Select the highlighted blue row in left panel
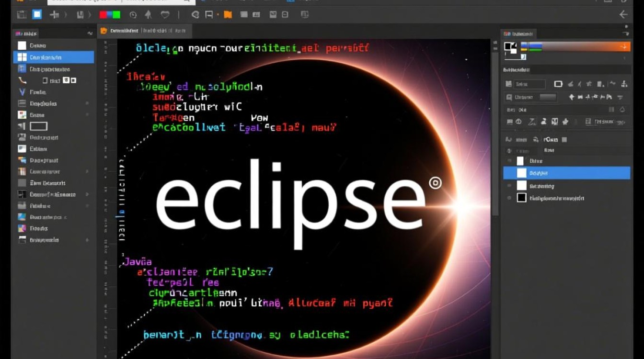The image size is (644, 359). tap(54, 57)
